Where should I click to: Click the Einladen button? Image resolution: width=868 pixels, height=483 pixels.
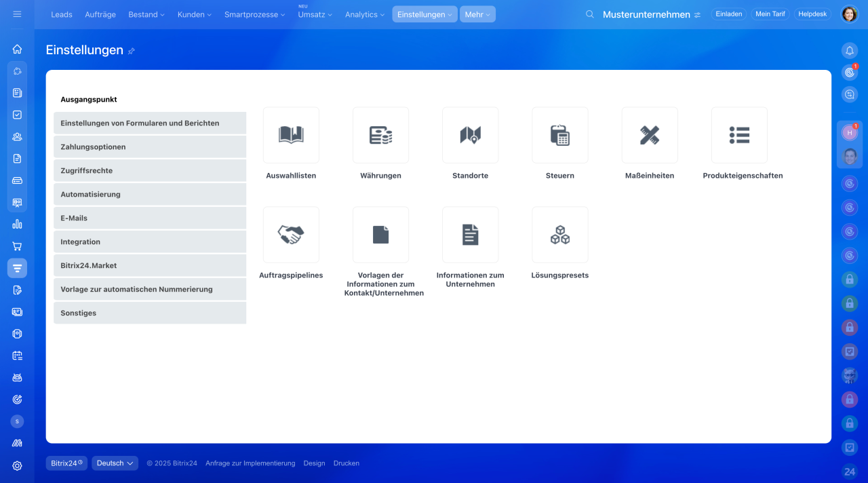coord(729,14)
